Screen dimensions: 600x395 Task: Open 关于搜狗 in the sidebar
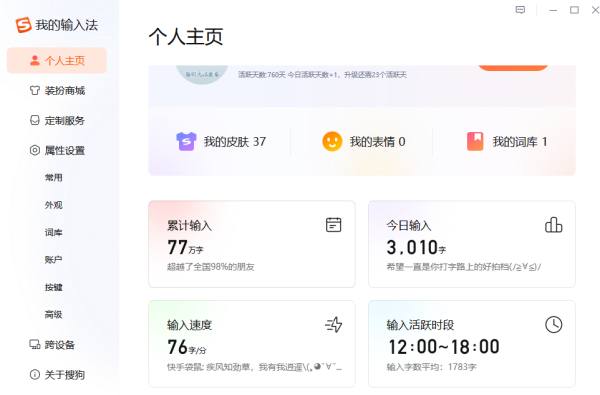coord(57,375)
